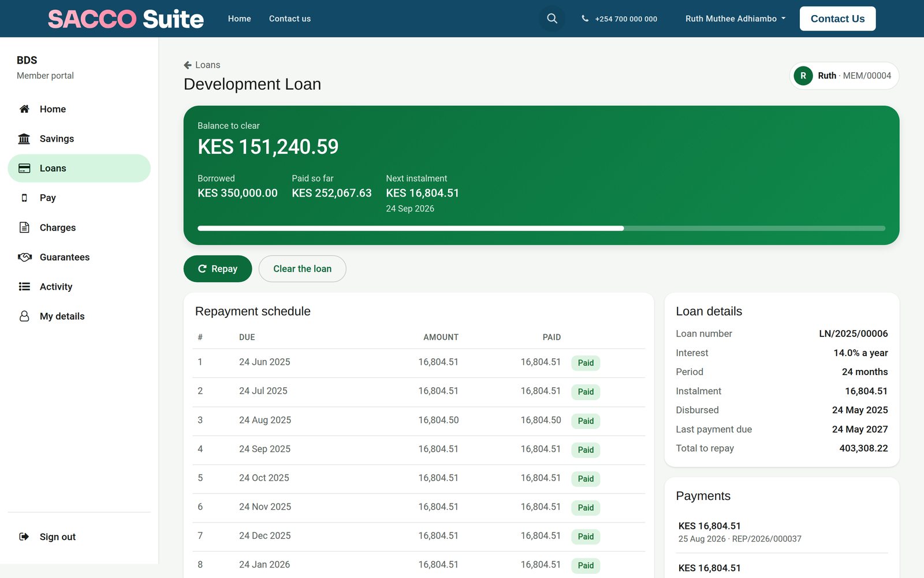Click the Activity list icon
The image size is (924, 578).
coord(24,287)
